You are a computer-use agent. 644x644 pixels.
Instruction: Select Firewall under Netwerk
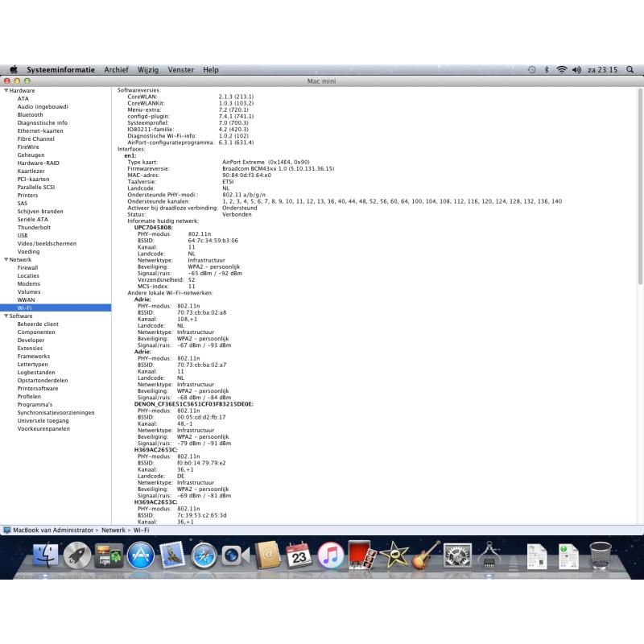[x=27, y=268]
